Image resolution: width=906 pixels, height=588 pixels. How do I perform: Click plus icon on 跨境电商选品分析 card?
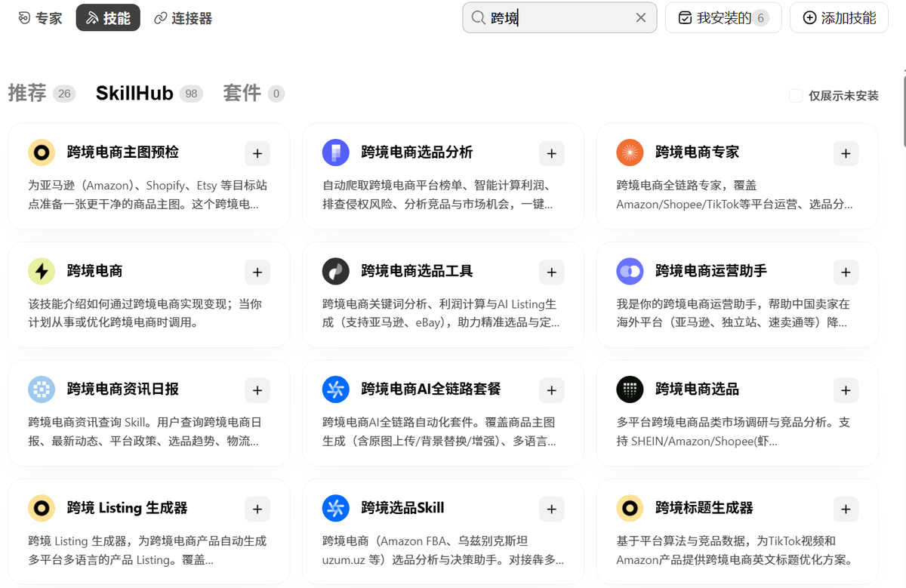[x=551, y=153]
